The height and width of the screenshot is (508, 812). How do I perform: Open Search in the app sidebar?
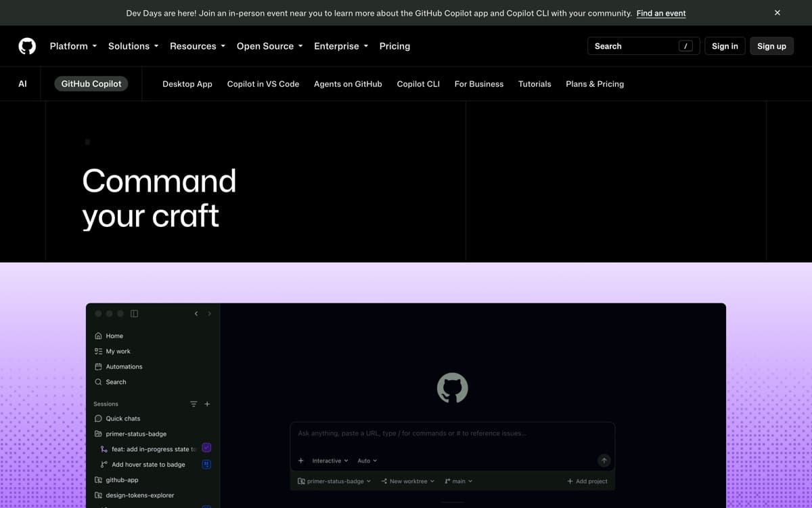[110, 382]
